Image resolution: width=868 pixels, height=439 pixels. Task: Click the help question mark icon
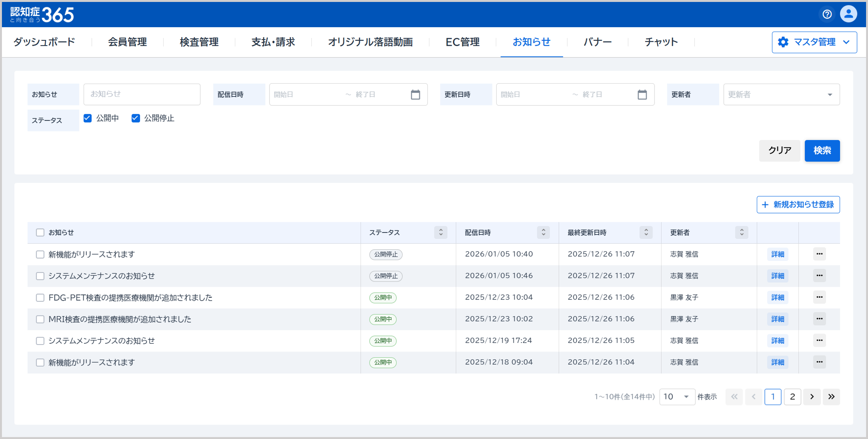coord(827,14)
